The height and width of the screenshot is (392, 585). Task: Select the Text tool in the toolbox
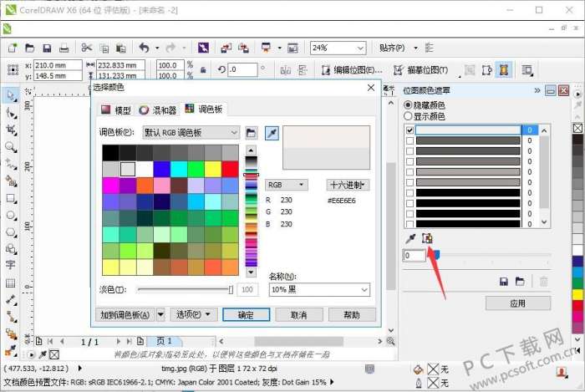pos(11,264)
